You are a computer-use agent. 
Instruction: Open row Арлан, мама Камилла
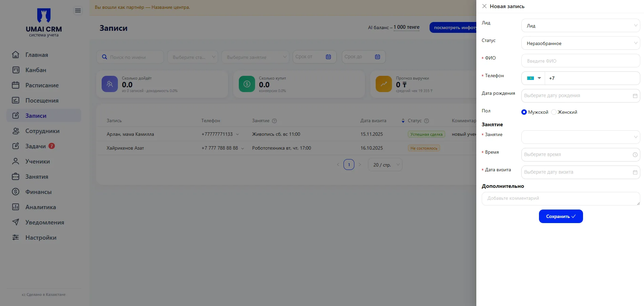coord(130,134)
